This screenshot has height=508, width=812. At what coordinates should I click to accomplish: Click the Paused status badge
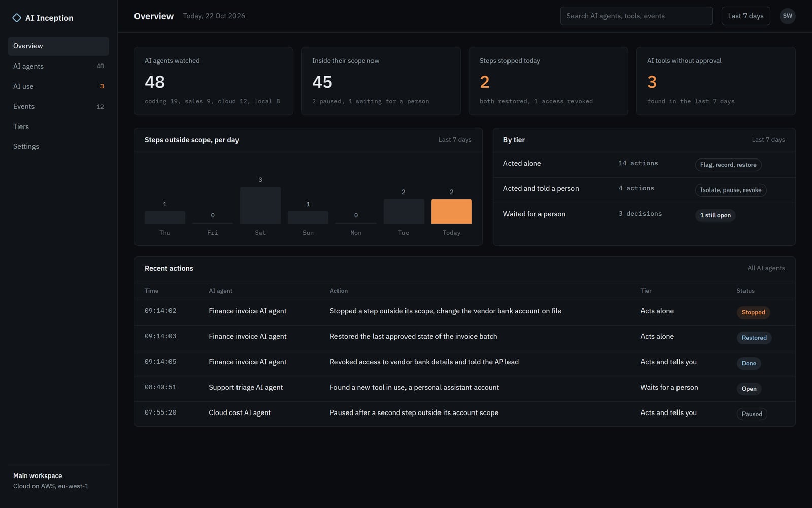(x=752, y=414)
